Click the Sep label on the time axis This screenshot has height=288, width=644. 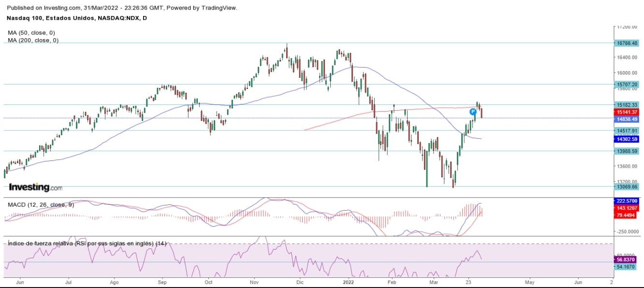click(162, 281)
